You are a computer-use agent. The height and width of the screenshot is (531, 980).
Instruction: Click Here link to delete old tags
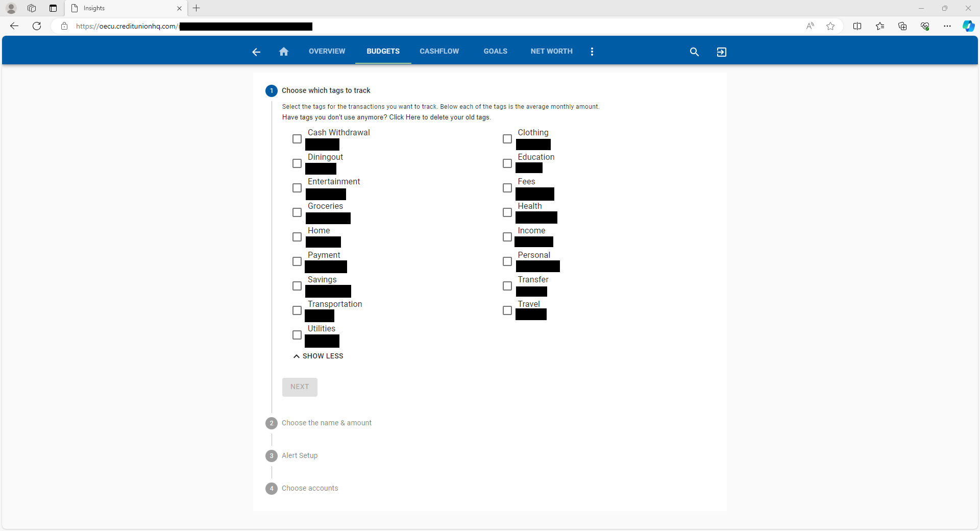click(404, 117)
